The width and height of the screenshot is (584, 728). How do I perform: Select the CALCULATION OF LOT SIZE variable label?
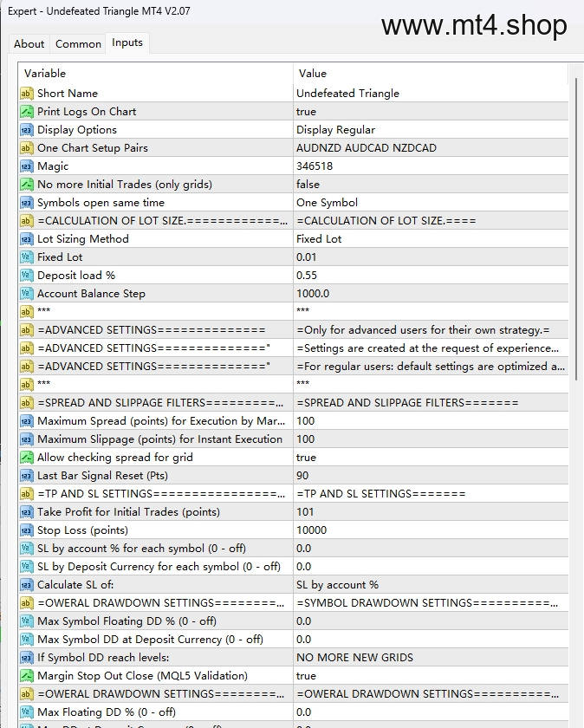pyautogui.click(x=163, y=221)
